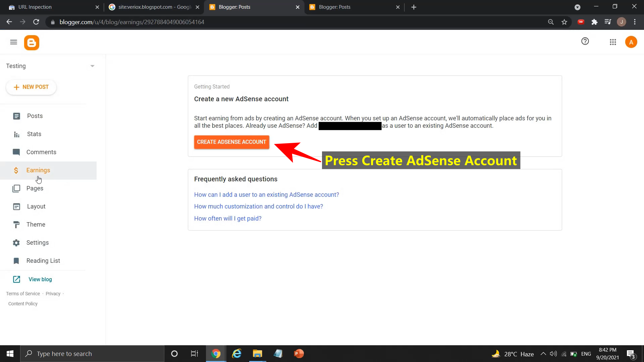The height and width of the screenshot is (362, 644).
Task: Open File Explorer from the taskbar
Action: tap(257, 354)
